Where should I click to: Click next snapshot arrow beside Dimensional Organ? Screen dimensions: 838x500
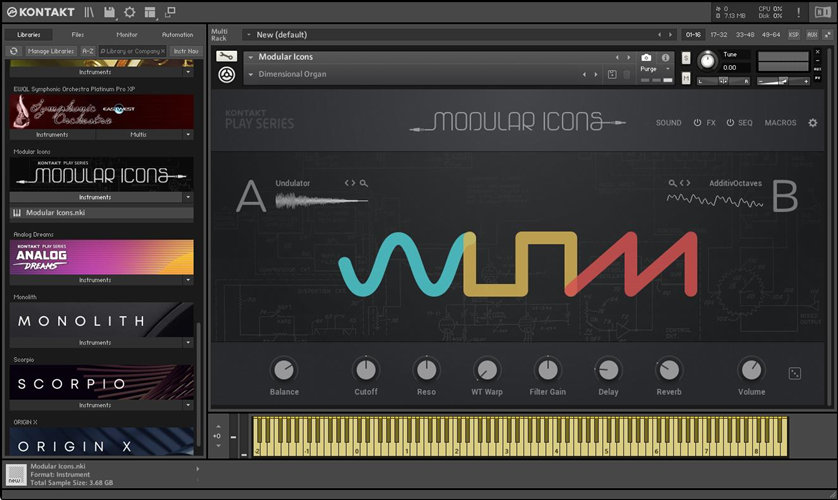[x=596, y=74]
